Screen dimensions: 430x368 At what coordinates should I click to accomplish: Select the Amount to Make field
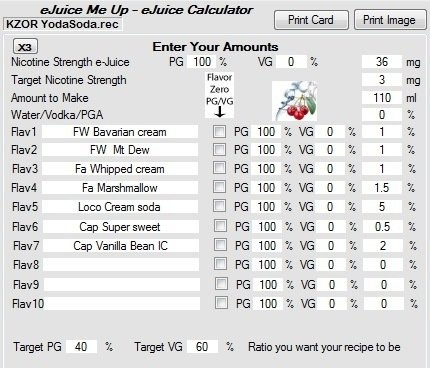point(382,98)
